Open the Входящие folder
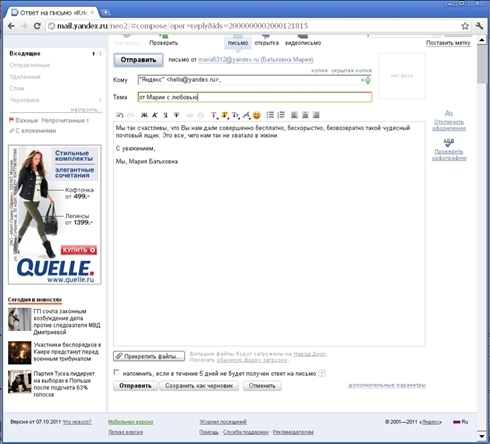The width and height of the screenshot is (490, 444). tap(25, 53)
